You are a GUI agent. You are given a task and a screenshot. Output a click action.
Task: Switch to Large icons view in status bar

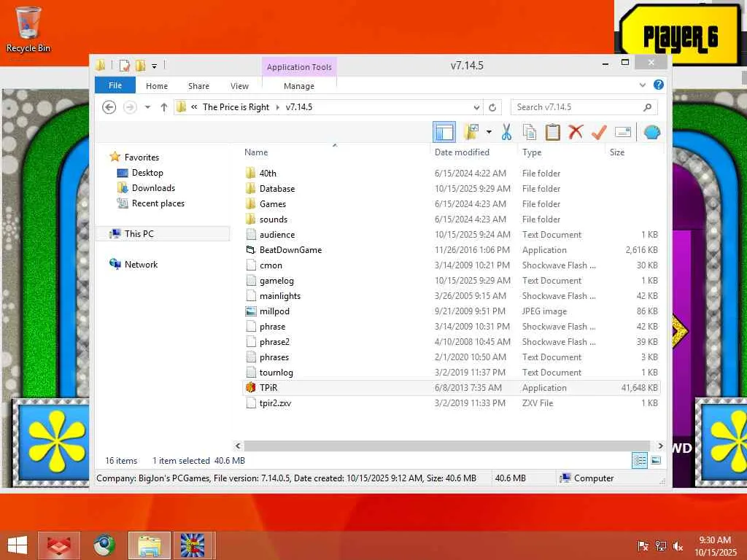click(x=656, y=461)
